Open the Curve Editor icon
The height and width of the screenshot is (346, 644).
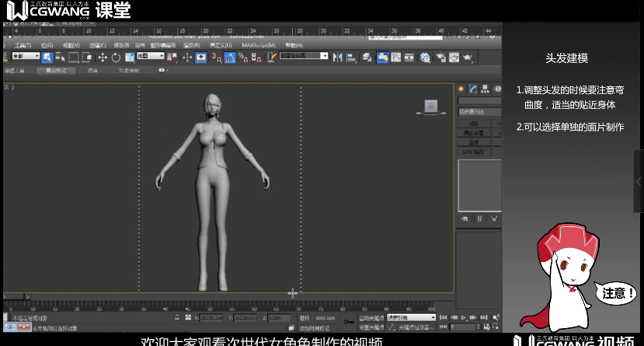[396, 58]
